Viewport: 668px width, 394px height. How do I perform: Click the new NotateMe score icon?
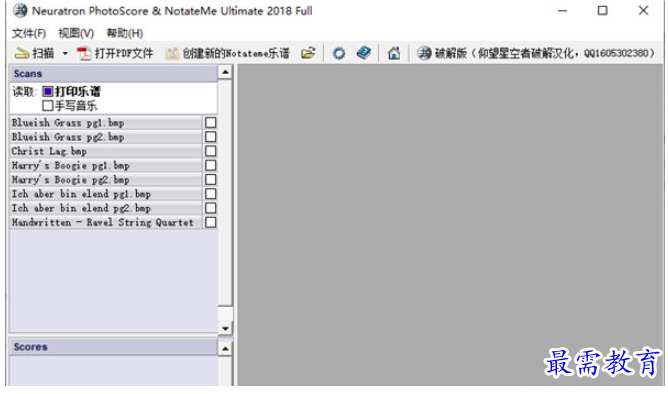click(172, 54)
